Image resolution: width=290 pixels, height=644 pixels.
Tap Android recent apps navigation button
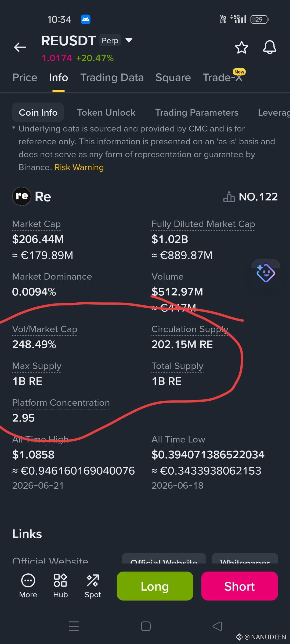[74, 626]
